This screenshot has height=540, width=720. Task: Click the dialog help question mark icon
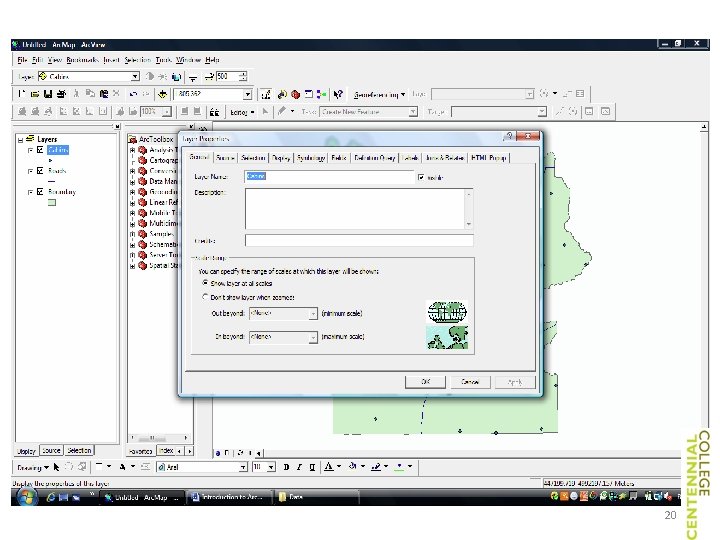pyautogui.click(x=508, y=136)
